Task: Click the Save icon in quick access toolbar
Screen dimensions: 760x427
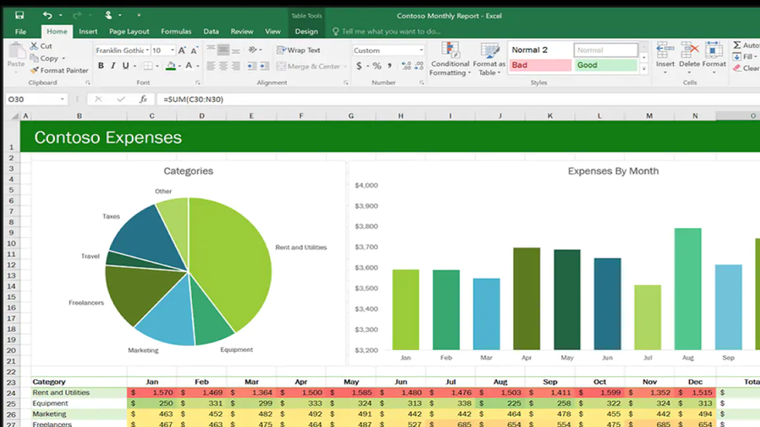Action: 19,16
